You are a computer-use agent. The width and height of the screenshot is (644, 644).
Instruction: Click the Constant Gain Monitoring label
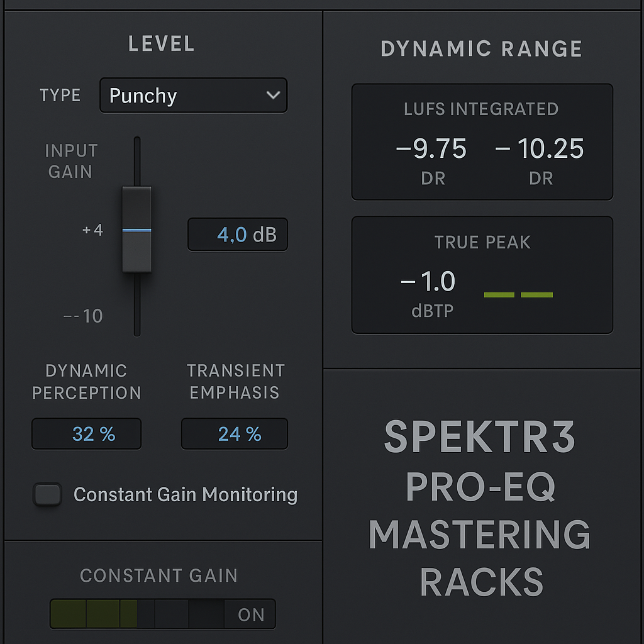click(x=186, y=495)
